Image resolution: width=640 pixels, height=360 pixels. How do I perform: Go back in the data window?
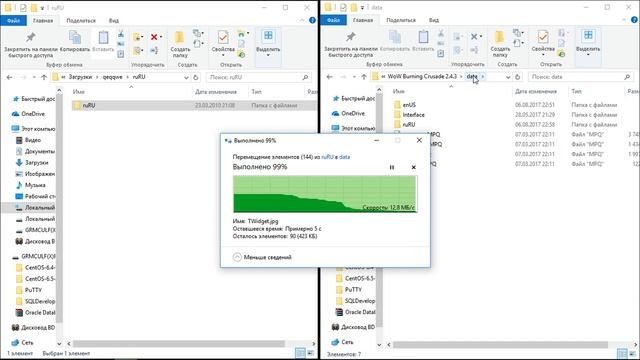330,77
